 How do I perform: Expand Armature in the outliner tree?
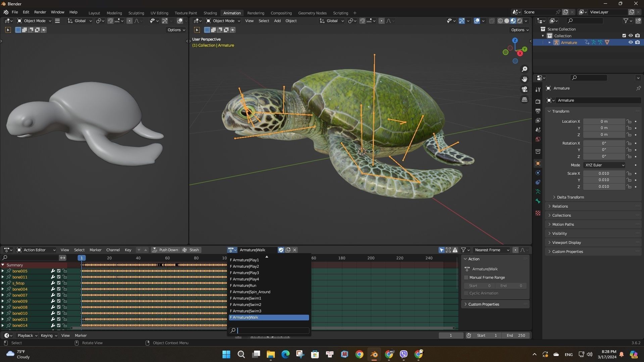tap(549, 43)
